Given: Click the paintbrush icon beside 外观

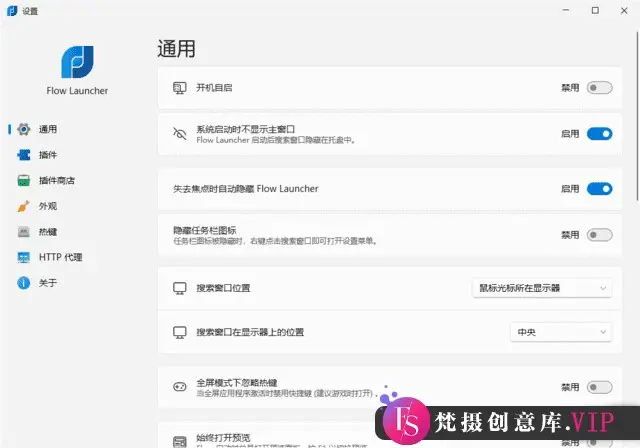Looking at the screenshot, I should (x=24, y=206).
